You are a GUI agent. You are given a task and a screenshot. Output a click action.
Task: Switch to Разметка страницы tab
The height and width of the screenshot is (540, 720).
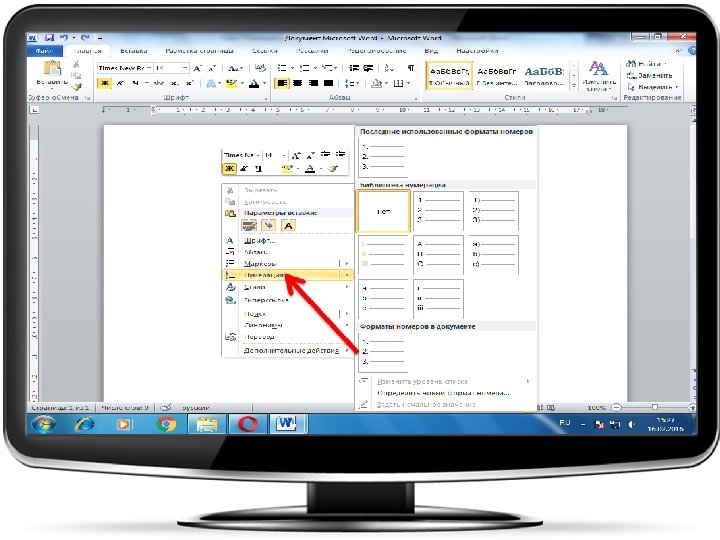(x=199, y=51)
